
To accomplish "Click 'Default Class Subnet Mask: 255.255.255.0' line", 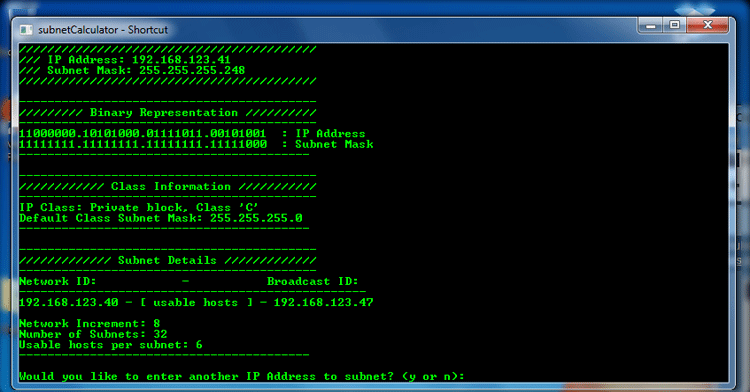I will [161, 218].
